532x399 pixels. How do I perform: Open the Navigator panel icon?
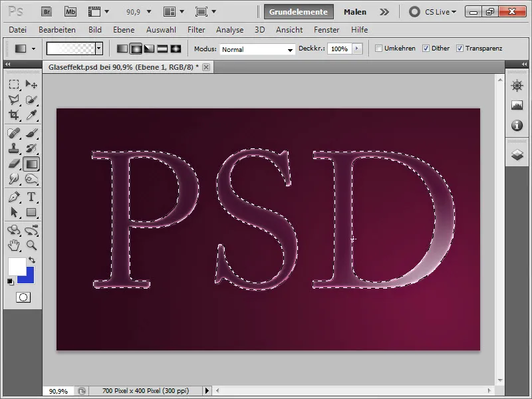coord(517,86)
